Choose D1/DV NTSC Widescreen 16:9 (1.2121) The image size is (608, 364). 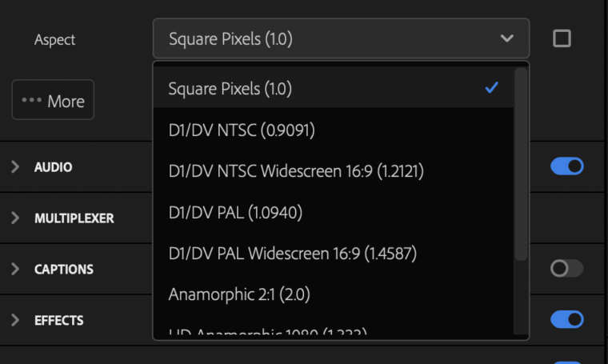(x=334, y=171)
